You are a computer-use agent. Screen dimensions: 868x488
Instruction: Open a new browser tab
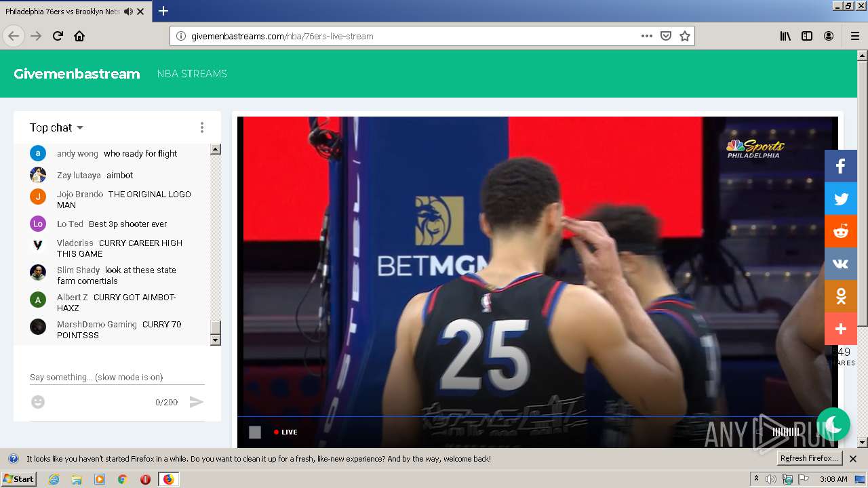163,11
